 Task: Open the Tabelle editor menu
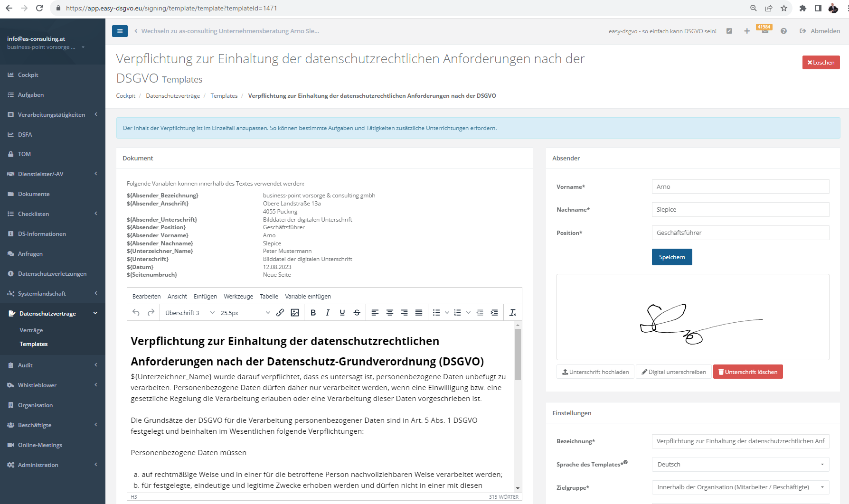[269, 296]
